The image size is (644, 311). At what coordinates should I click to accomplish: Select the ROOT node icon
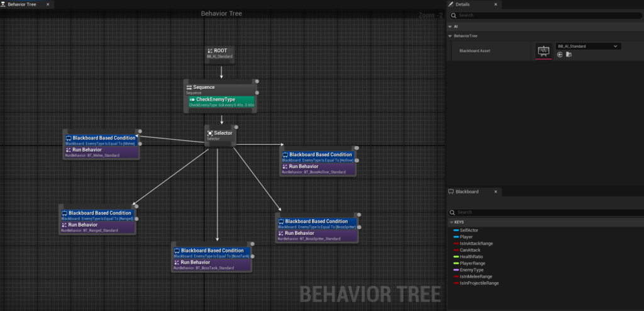pos(210,50)
